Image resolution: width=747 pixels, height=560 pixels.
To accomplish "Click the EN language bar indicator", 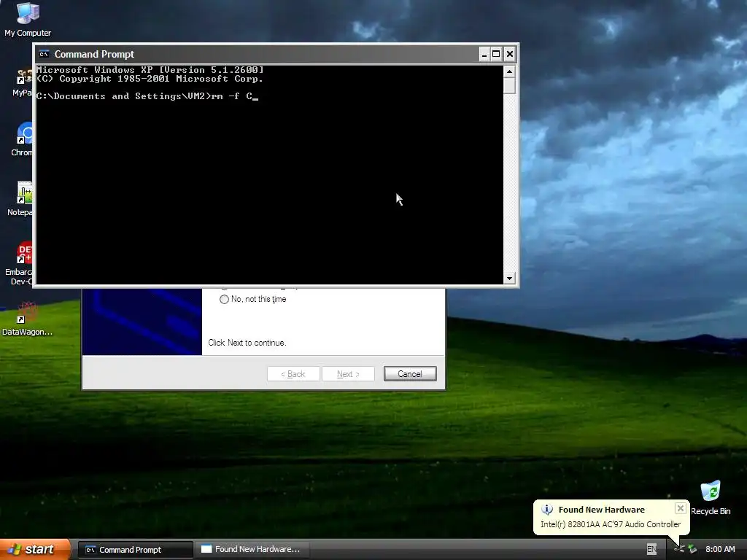I will (651, 550).
